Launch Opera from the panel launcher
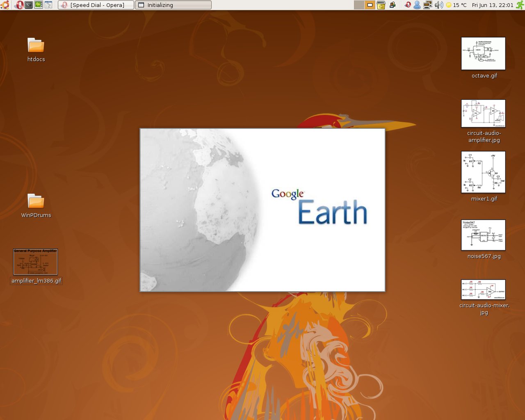 (20, 5)
